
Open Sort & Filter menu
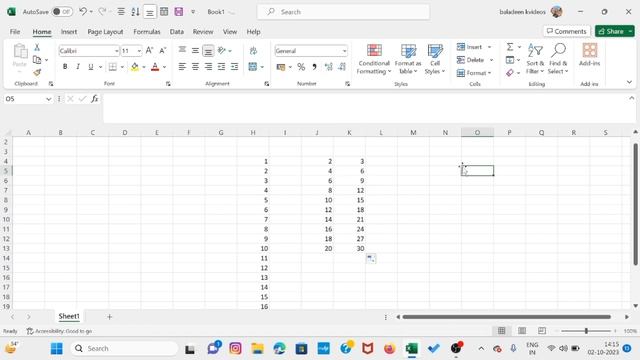[x=535, y=59]
